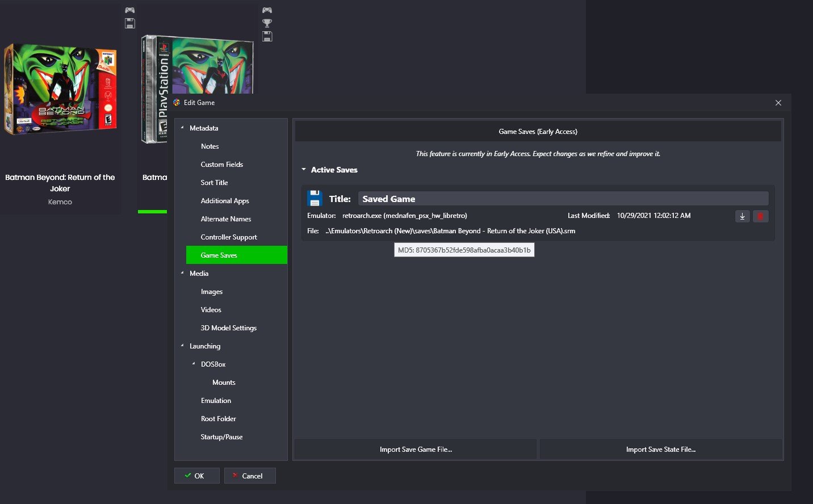
Task: Collapse the DOSBox tree node
Action: pyautogui.click(x=194, y=364)
